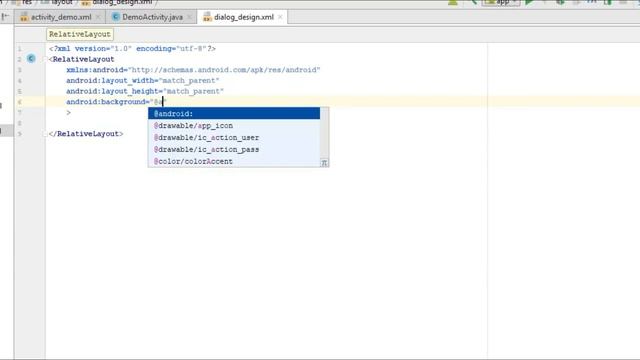Choose @color/colorAccent suggestion
640x360 pixels.
point(234,161)
